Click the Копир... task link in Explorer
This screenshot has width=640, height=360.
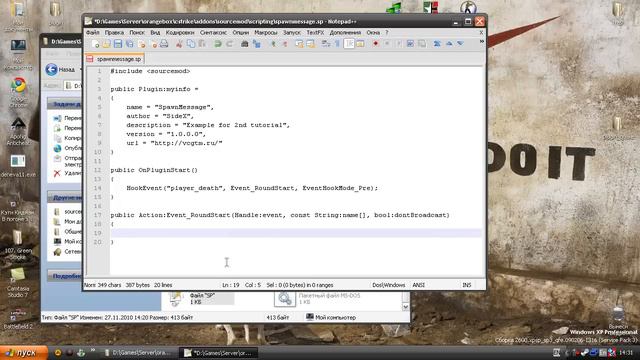(x=68, y=138)
